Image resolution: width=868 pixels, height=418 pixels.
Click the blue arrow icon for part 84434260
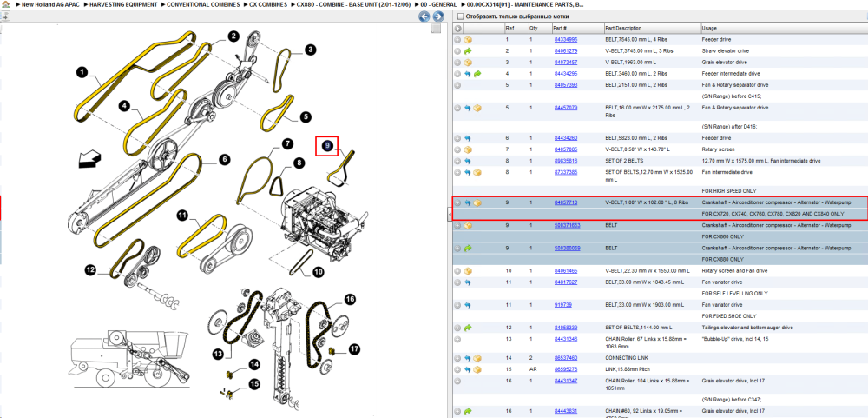(x=469, y=138)
